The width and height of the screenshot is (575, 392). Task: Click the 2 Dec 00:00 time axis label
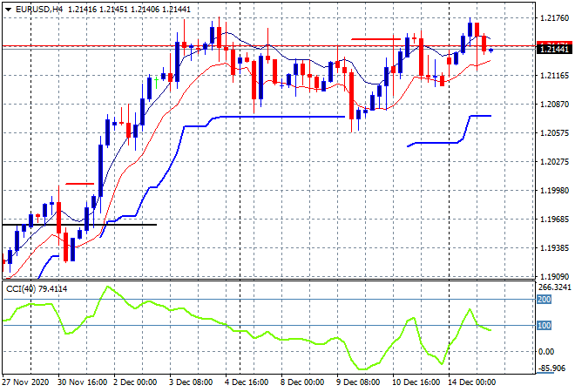[x=135, y=382]
